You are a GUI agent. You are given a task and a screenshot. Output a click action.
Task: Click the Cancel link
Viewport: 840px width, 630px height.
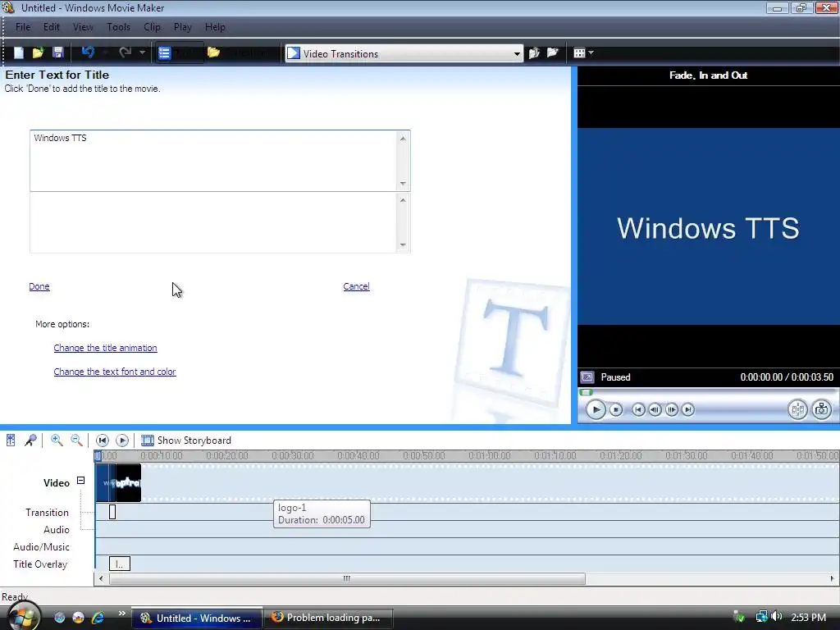point(356,286)
